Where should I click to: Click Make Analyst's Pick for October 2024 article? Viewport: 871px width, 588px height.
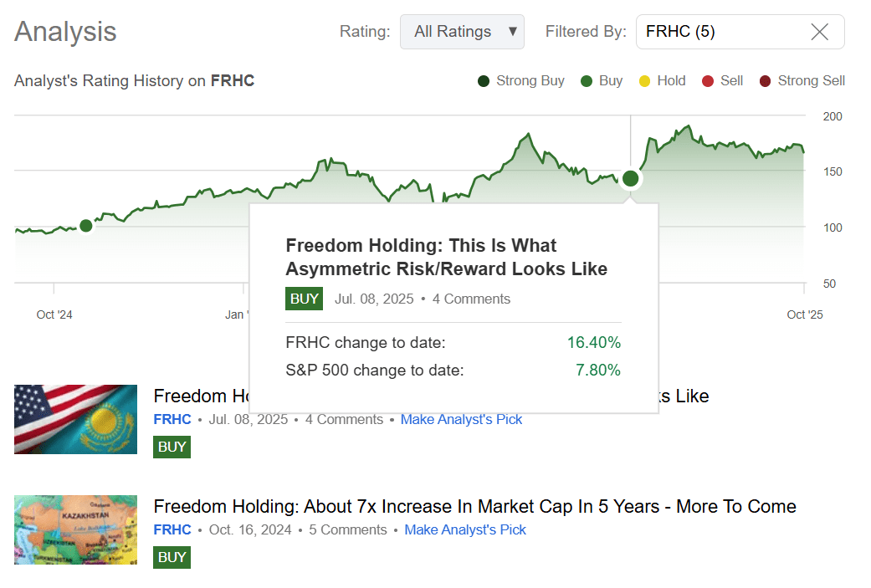[465, 530]
